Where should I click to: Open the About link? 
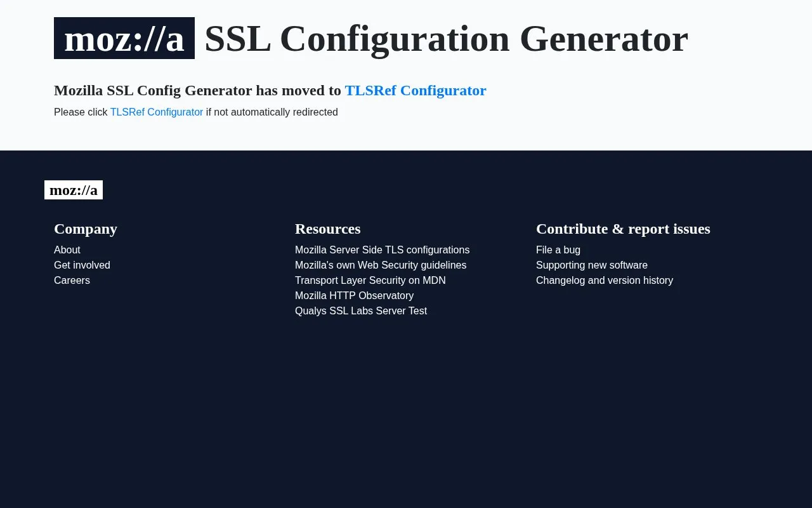[67, 250]
